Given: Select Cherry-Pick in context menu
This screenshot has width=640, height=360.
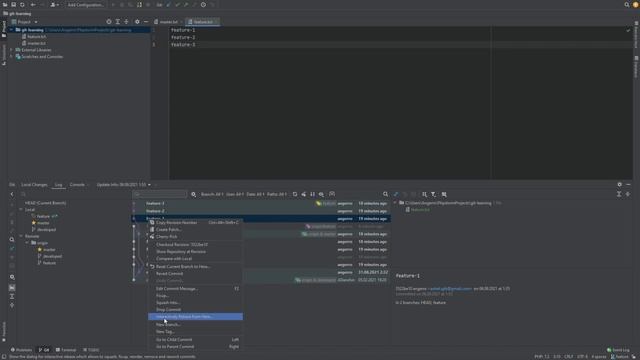Looking at the screenshot, I should [x=195, y=237].
